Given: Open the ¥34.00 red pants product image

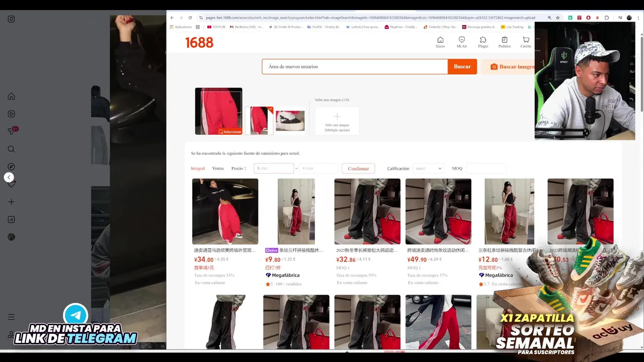Looking at the screenshot, I should click(225, 212).
